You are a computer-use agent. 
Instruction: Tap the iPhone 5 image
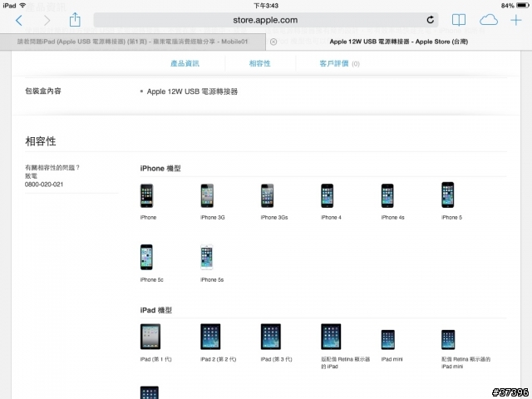tap(448, 195)
